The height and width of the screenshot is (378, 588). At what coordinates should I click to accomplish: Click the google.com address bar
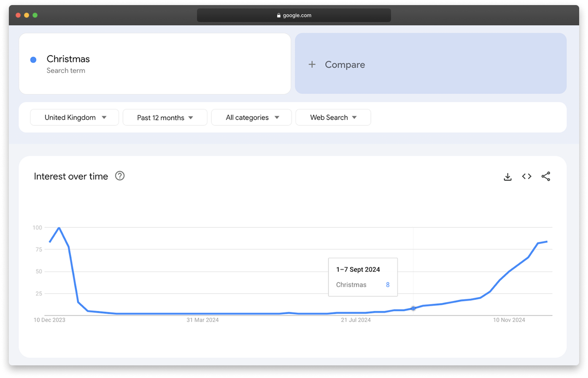[294, 16]
